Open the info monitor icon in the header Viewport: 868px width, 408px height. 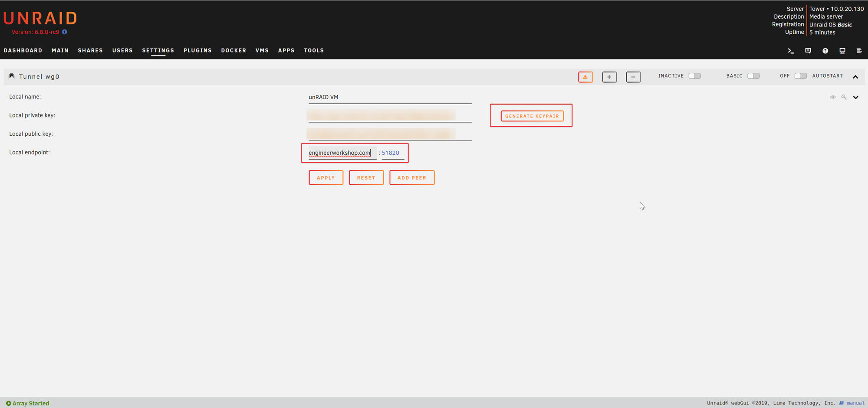pyautogui.click(x=842, y=51)
